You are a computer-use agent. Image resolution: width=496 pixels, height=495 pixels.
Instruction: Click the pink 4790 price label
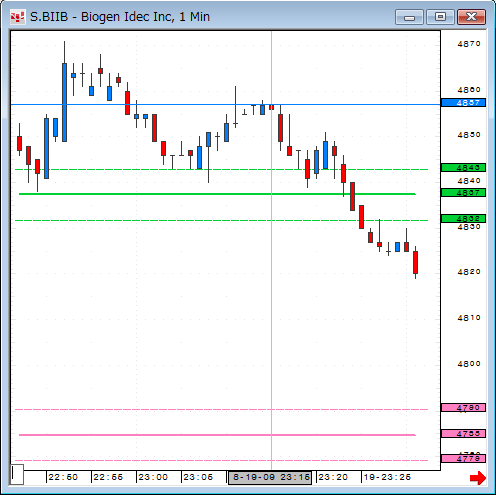click(463, 408)
